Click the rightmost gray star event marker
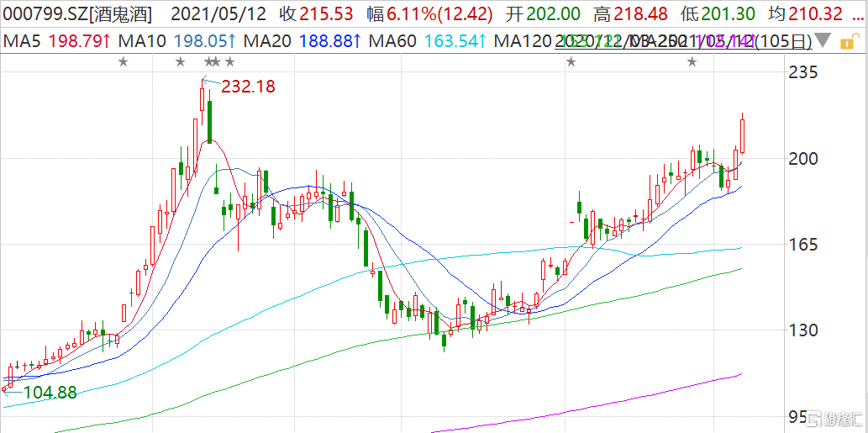The width and height of the screenshot is (868, 433). point(692,62)
